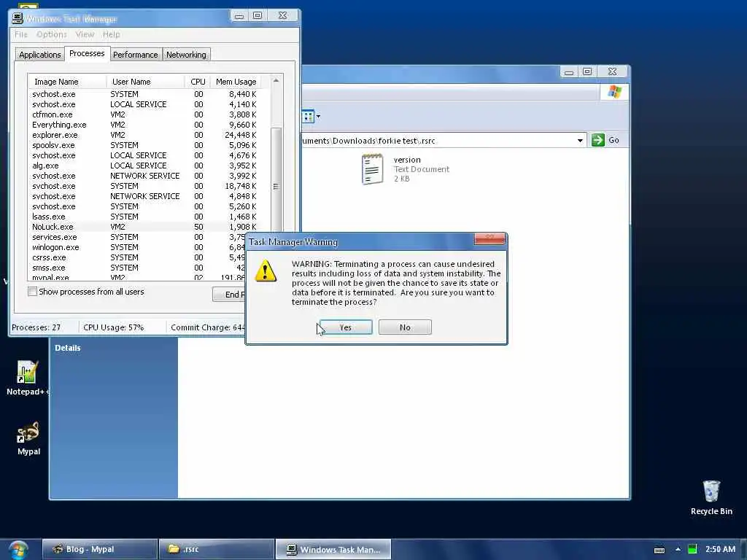Select the Processes tab
The image size is (747, 560).
[x=87, y=53]
